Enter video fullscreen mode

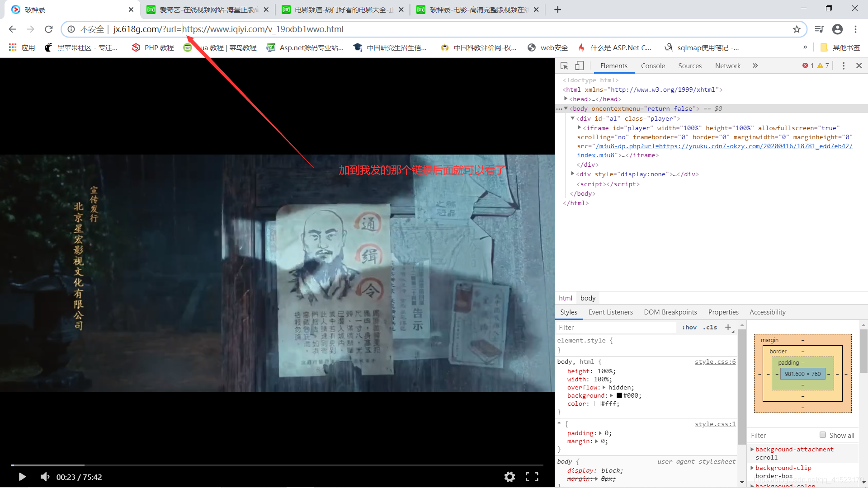(x=532, y=477)
